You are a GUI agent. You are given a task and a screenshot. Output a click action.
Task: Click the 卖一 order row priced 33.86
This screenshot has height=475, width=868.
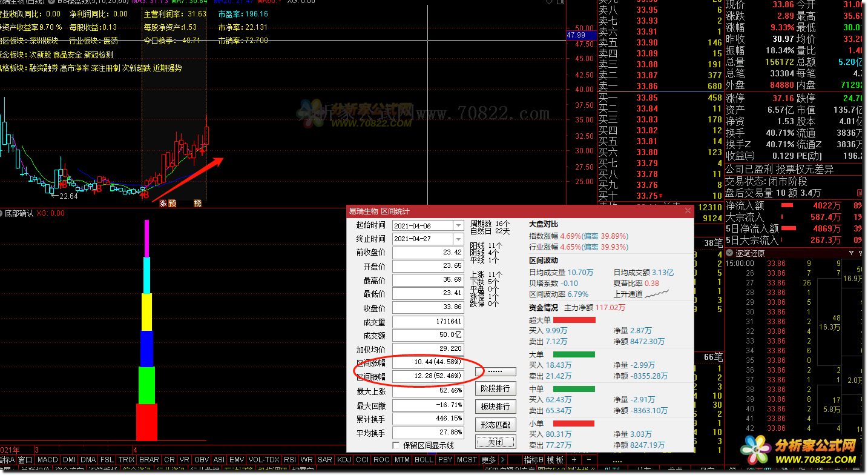[660, 87]
